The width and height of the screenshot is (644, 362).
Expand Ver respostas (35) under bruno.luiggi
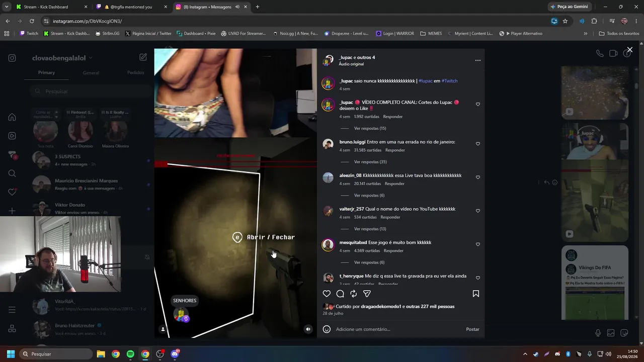[x=370, y=162]
